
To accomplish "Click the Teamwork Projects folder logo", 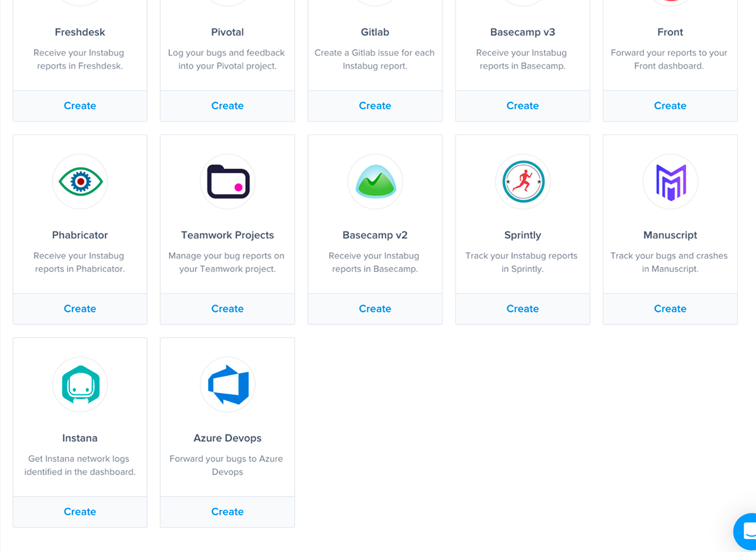I will point(228,182).
